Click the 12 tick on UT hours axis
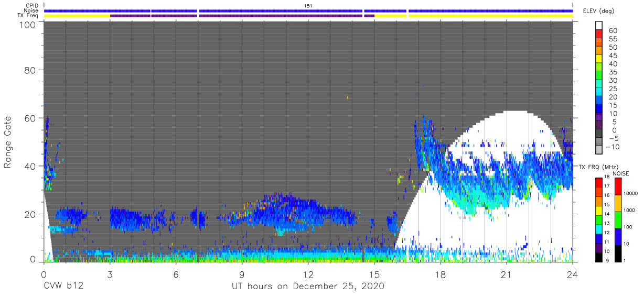Viewport: 644px width, 297px height. tap(308, 274)
